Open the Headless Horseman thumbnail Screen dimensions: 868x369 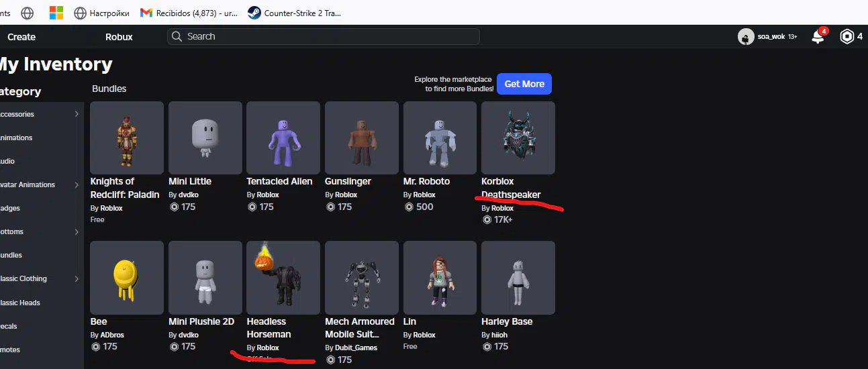[283, 278]
